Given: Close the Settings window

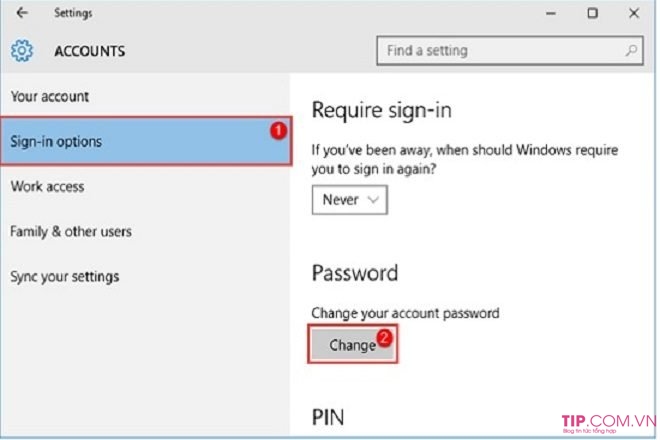Looking at the screenshot, I should [634, 13].
